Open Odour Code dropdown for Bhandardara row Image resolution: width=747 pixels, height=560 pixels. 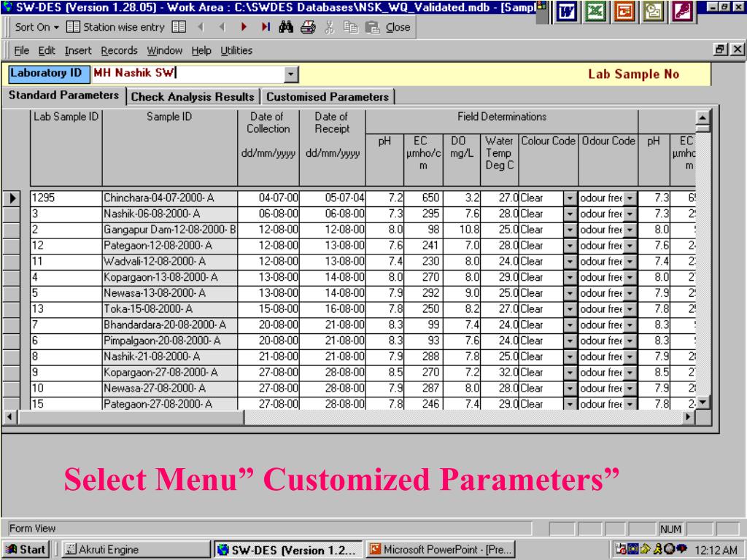pos(630,325)
